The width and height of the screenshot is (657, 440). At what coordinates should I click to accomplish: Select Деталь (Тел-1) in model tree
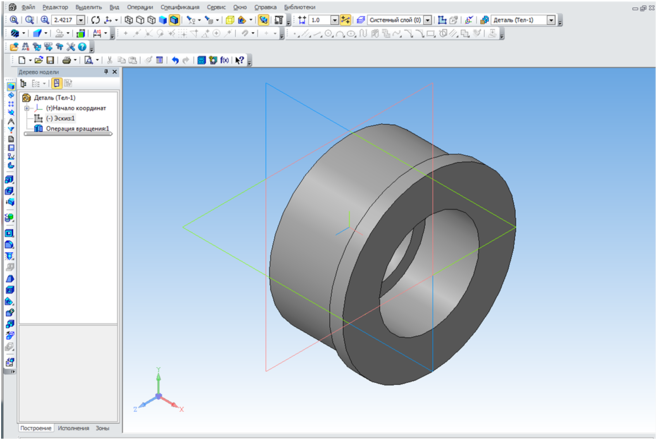[54, 98]
